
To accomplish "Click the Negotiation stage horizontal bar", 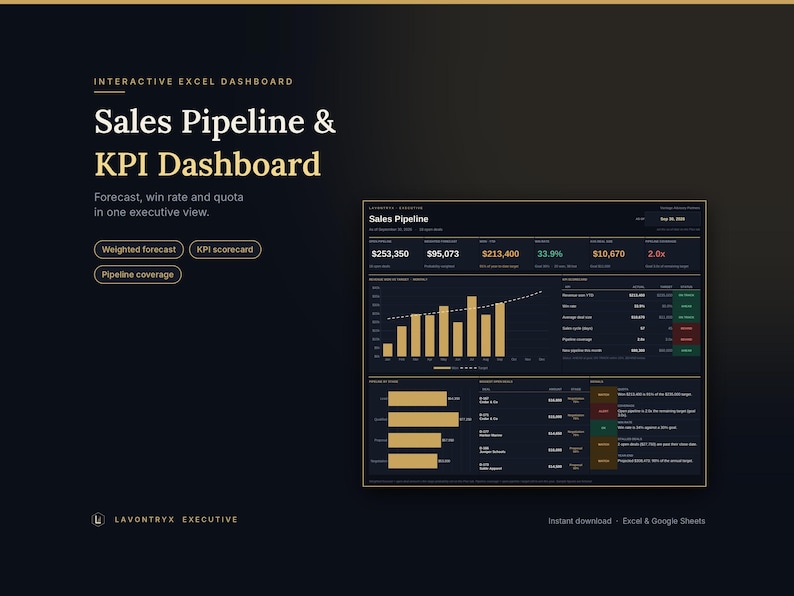I will 413,461.
